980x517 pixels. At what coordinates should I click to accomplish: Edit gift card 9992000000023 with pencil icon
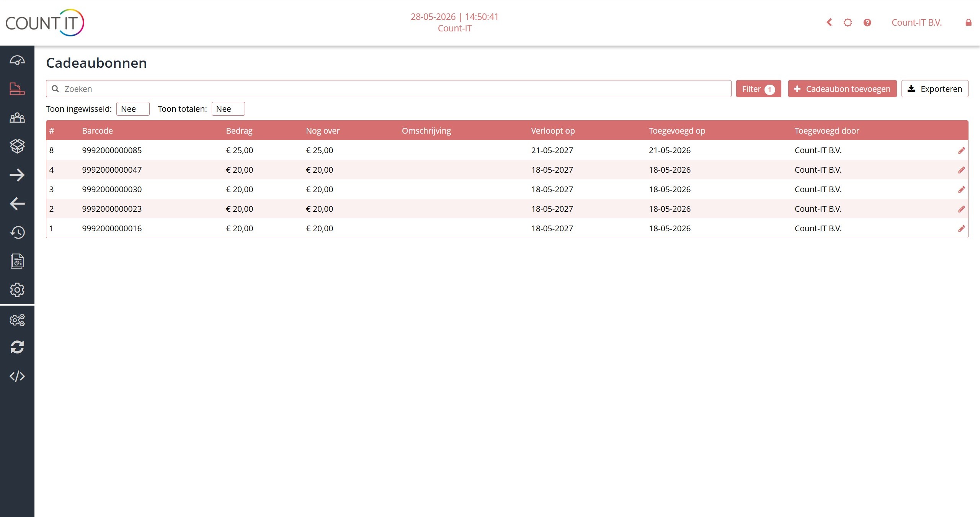[962, 209]
